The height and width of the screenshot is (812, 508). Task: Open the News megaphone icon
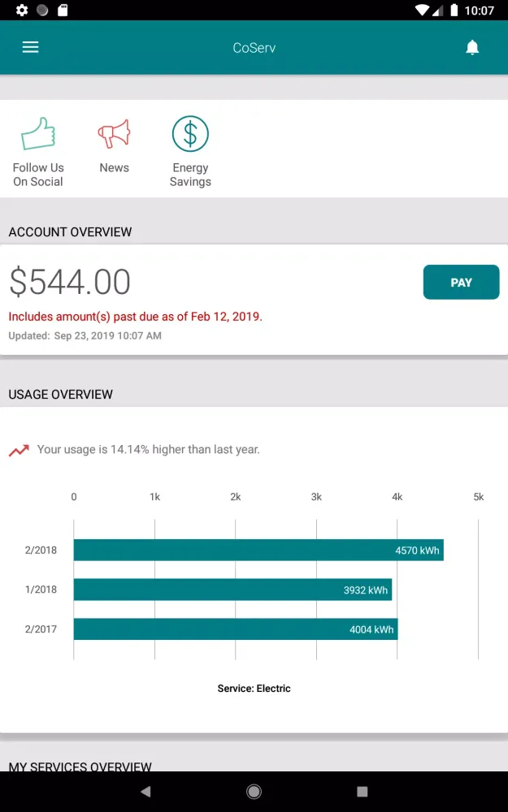(114, 134)
